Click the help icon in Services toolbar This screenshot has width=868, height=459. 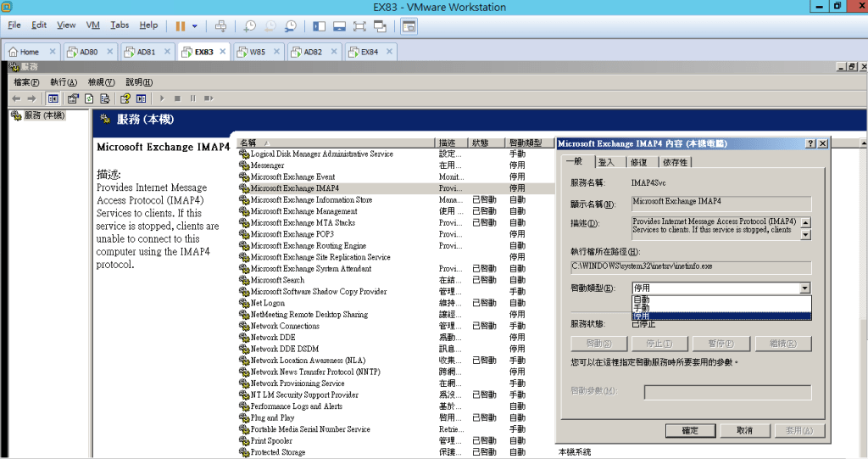click(x=124, y=98)
